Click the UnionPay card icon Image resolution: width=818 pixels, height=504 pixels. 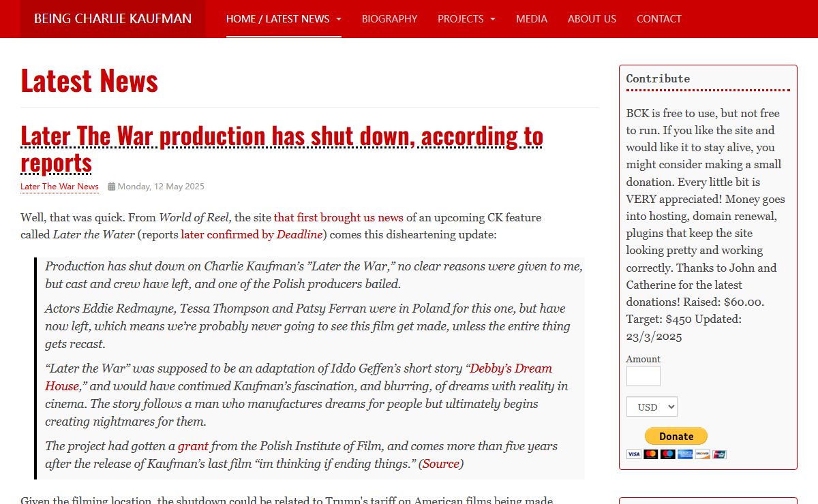(x=719, y=454)
